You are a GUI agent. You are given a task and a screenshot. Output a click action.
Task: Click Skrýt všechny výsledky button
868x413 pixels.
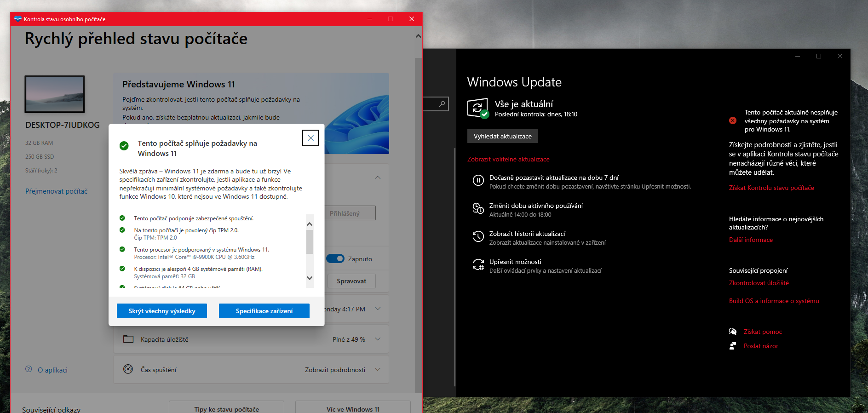162,311
